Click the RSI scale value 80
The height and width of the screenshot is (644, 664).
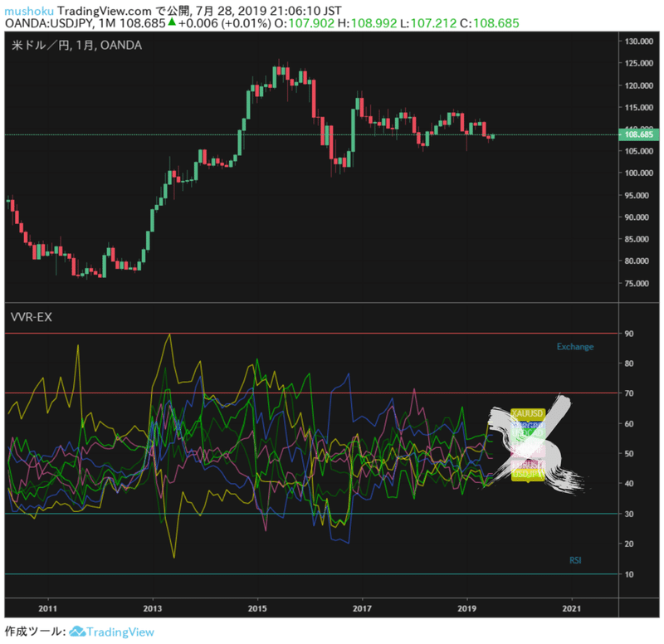[629, 363]
